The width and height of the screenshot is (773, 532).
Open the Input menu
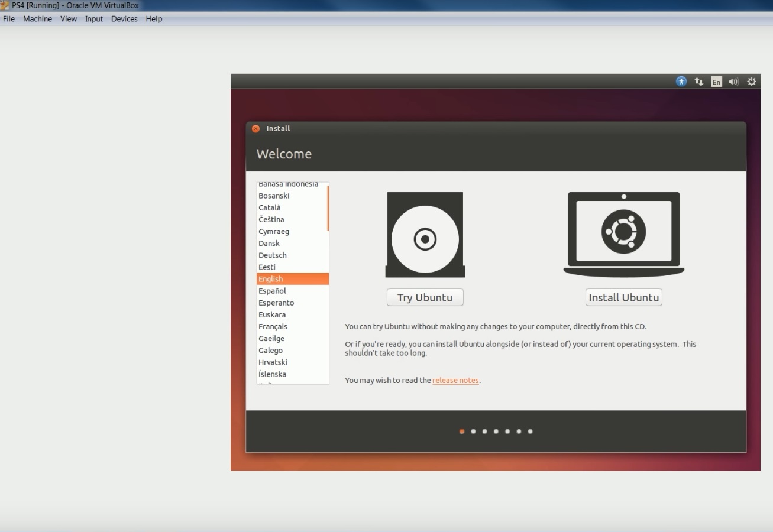click(x=94, y=19)
